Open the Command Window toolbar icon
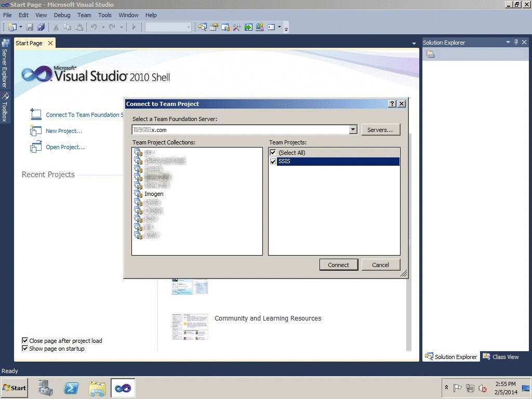The image size is (532, 399). (271, 27)
